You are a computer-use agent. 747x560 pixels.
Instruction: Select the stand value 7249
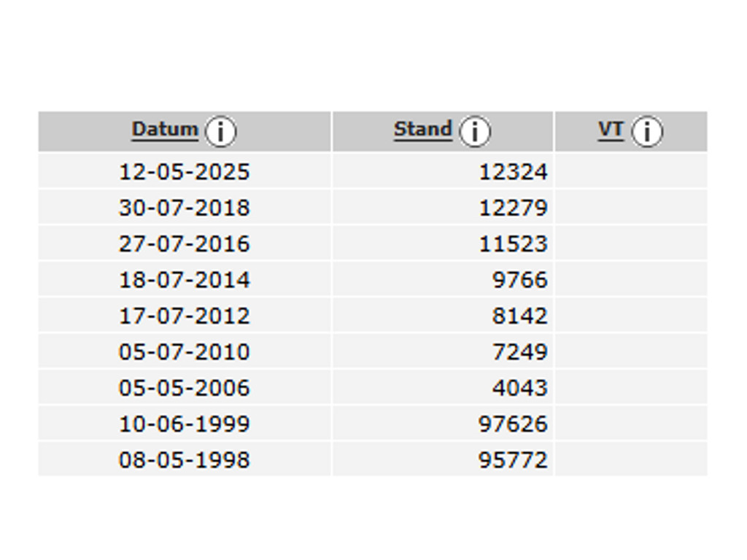pyautogui.click(x=519, y=352)
